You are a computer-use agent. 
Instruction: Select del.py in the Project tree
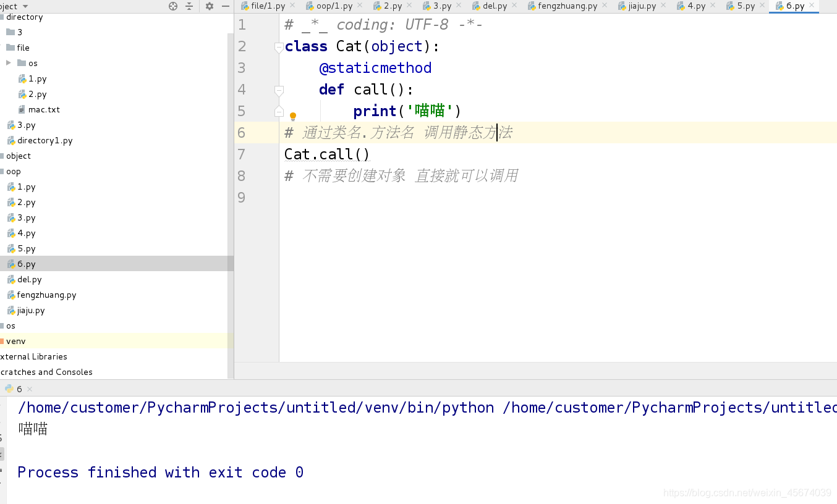(x=29, y=279)
